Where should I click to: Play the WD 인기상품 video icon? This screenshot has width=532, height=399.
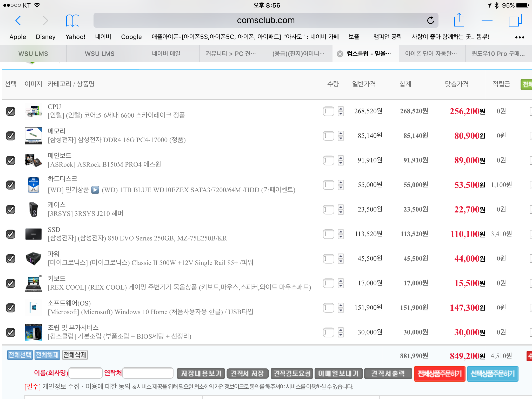tap(95, 190)
